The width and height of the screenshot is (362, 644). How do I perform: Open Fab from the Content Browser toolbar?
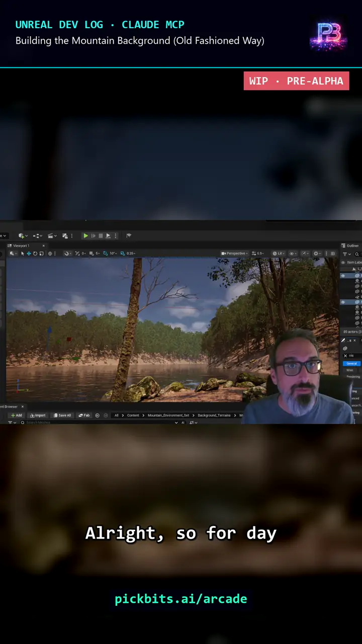tap(84, 415)
